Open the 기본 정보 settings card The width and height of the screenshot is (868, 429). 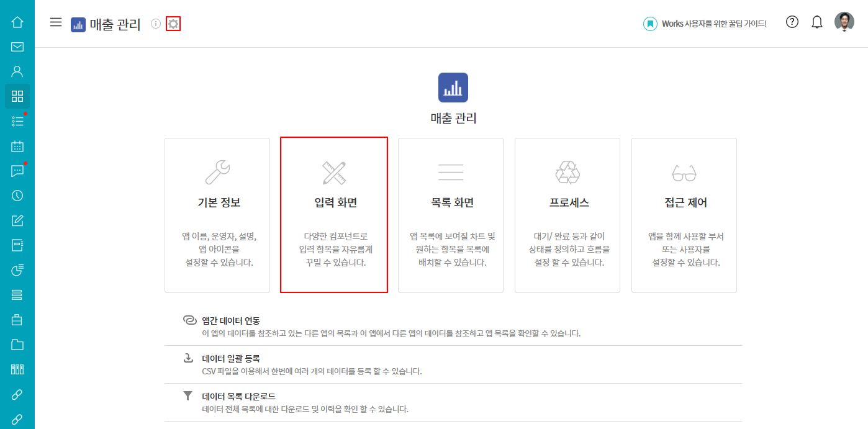tap(217, 215)
